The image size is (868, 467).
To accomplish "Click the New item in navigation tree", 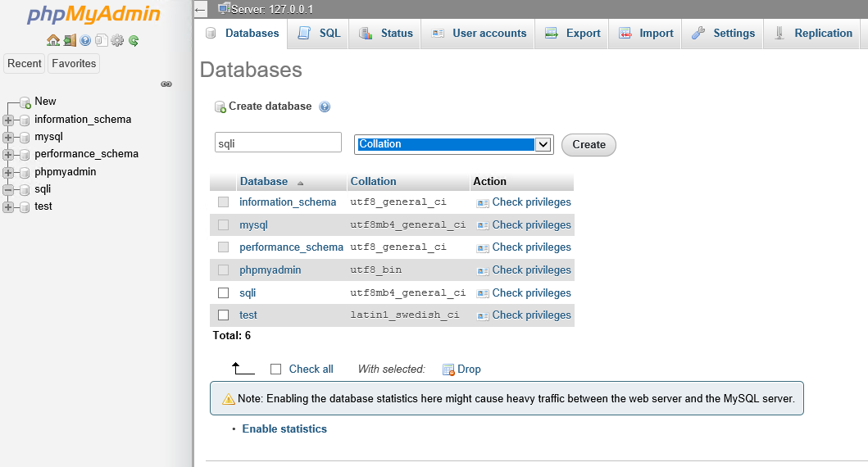I will point(45,102).
